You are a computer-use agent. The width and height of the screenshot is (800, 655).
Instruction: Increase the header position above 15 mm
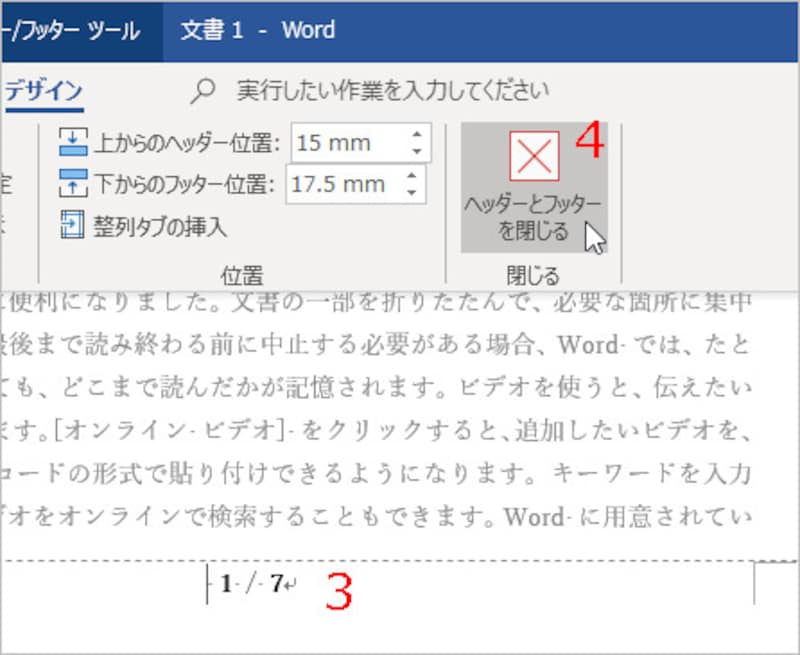click(419, 136)
